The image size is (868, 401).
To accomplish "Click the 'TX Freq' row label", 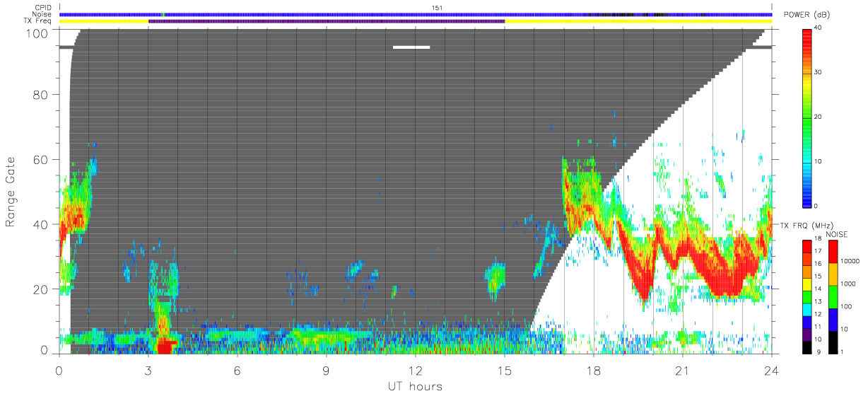I will (38, 21).
